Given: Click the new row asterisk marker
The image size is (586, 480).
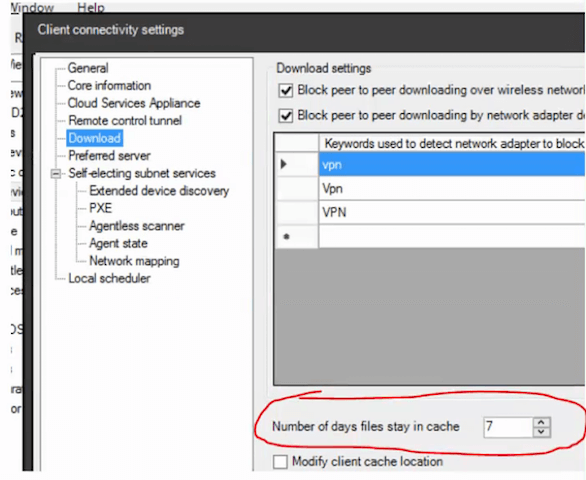Looking at the screenshot, I should point(286,237).
